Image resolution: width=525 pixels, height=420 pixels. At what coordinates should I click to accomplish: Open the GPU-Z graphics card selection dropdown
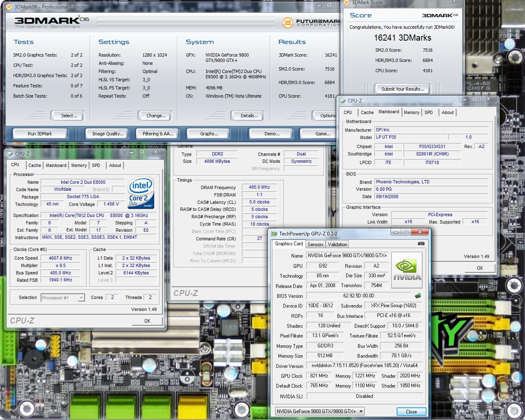click(361, 411)
